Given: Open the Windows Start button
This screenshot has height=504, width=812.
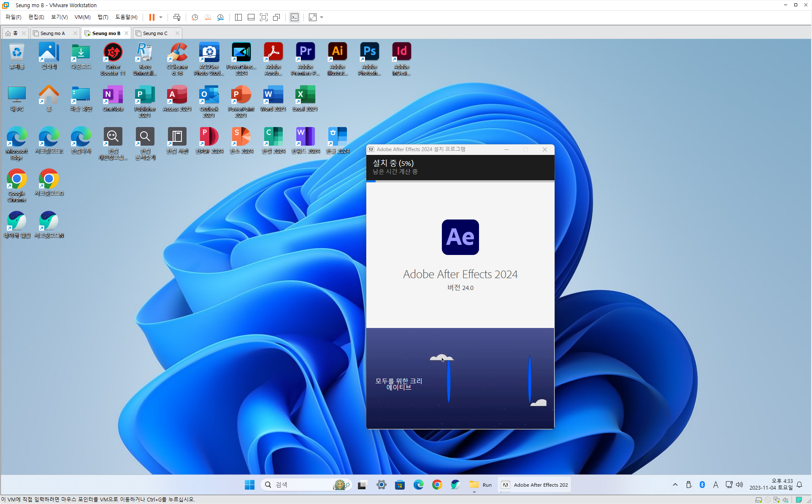Looking at the screenshot, I should [x=249, y=485].
